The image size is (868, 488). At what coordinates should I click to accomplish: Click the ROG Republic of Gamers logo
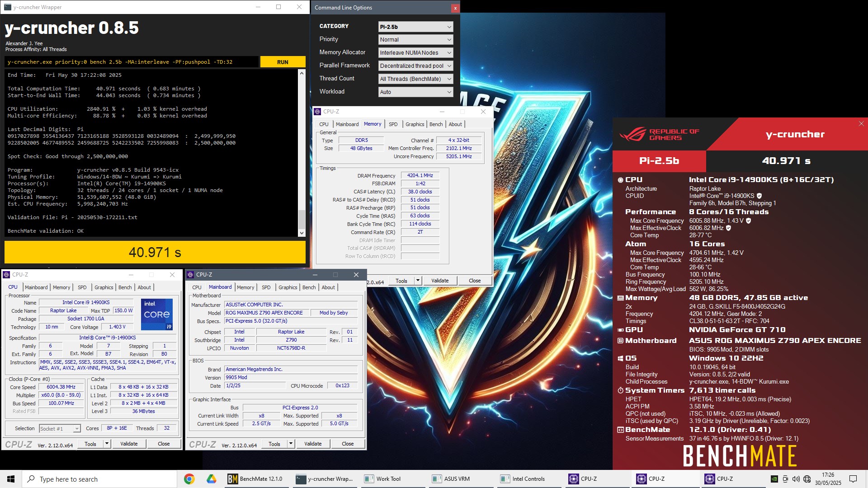pos(659,134)
